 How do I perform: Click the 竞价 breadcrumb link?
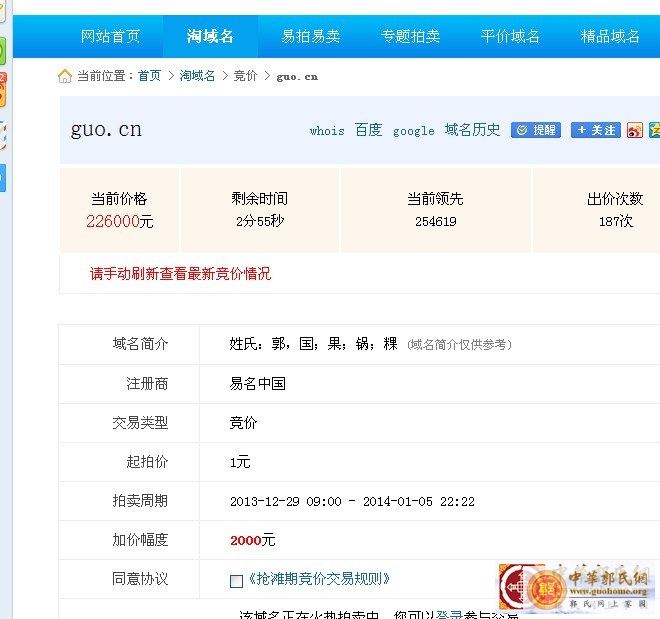pyautogui.click(x=245, y=76)
